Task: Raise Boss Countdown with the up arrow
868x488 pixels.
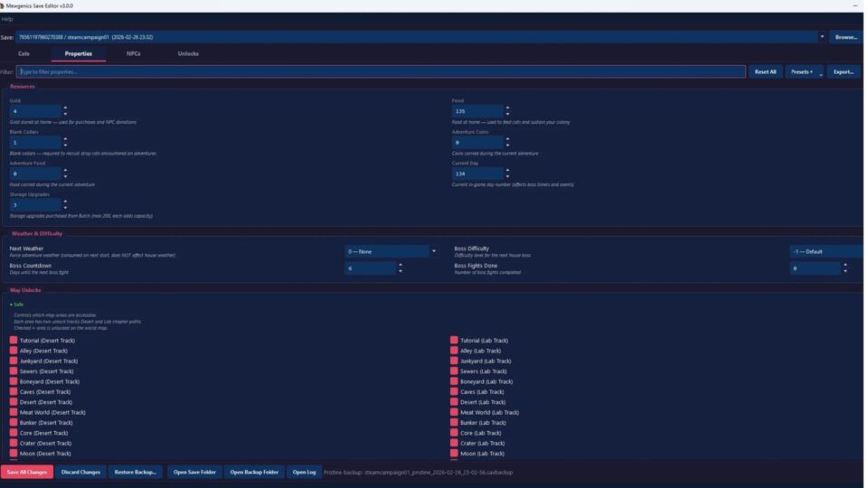Action: click(399, 265)
